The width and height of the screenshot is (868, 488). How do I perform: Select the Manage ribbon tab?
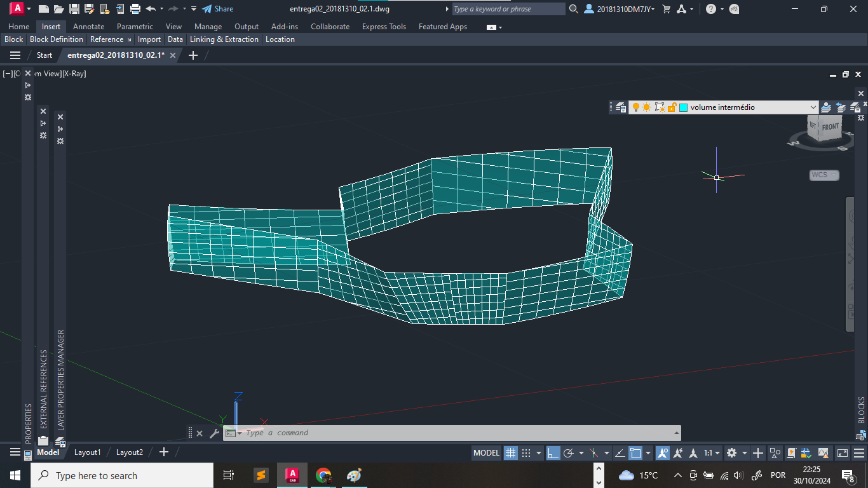208,27
